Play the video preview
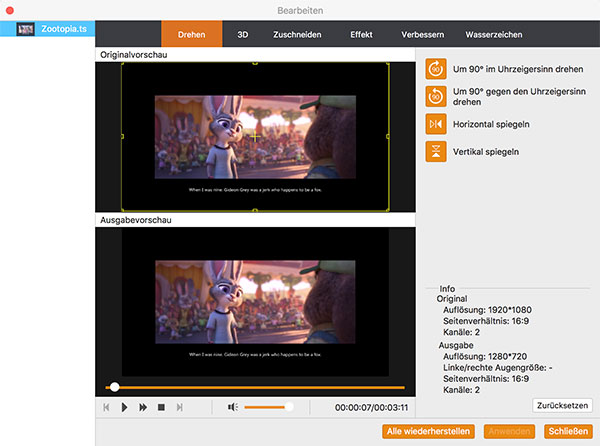This screenshot has width=600, height=446. coord(124,407)
